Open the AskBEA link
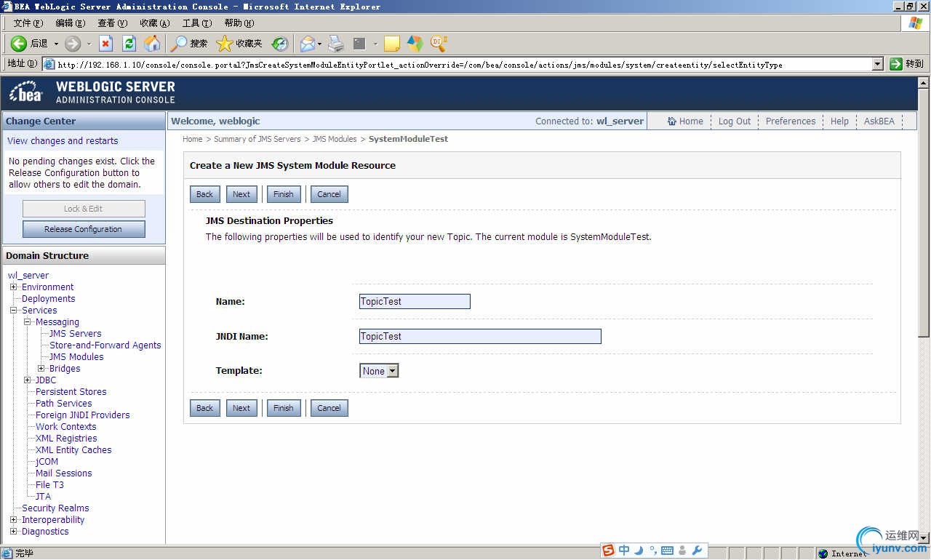Image resolution: width=931 pixels, height=560 pixels. (879, 121)
